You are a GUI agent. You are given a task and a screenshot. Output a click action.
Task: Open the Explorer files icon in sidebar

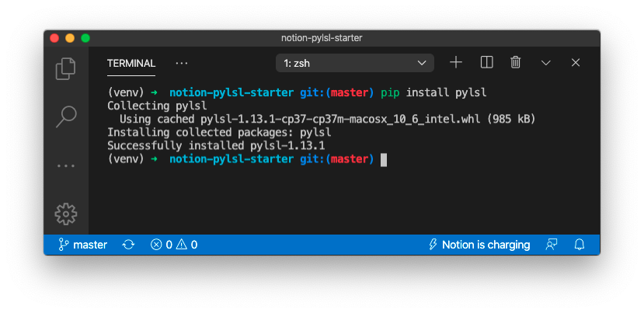click(66, 68)
